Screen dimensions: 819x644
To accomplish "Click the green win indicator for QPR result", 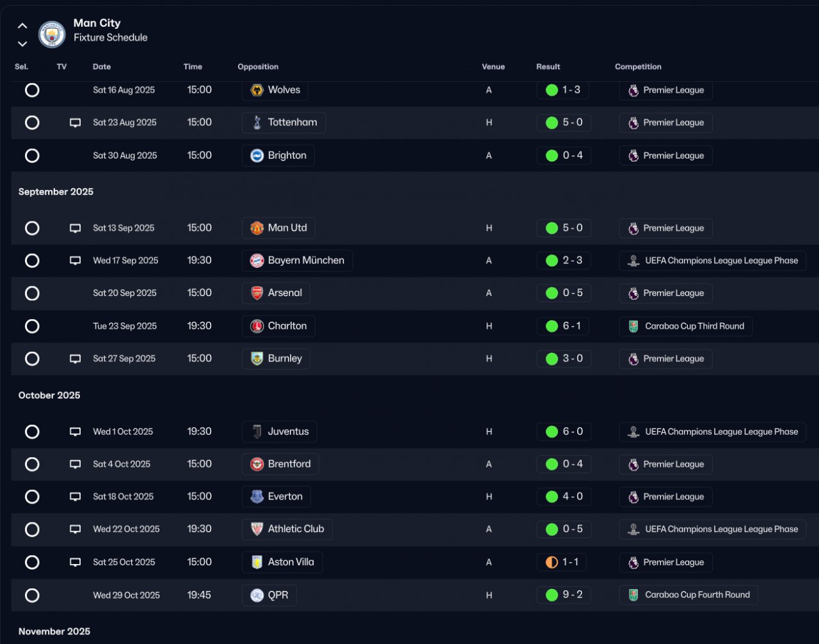I will (552, 595).
